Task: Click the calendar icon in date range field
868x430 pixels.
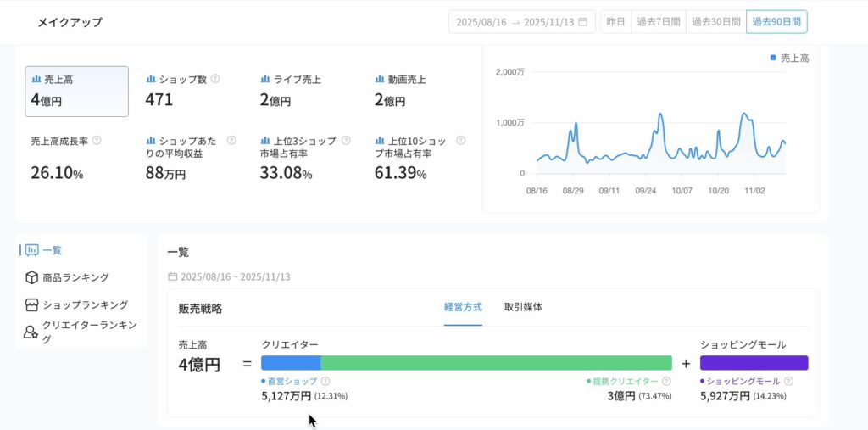Action: [x=582, y=22]
